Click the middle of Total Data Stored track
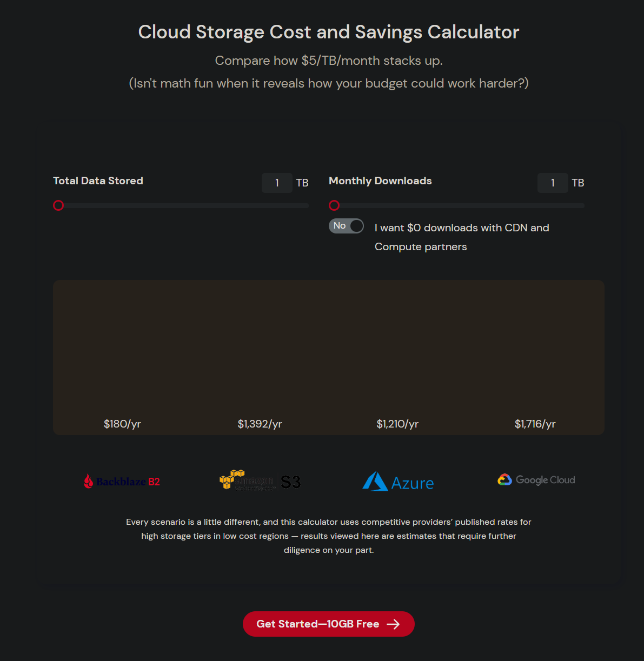The height and width of the screenshot is (661, 644). (184, 206)
